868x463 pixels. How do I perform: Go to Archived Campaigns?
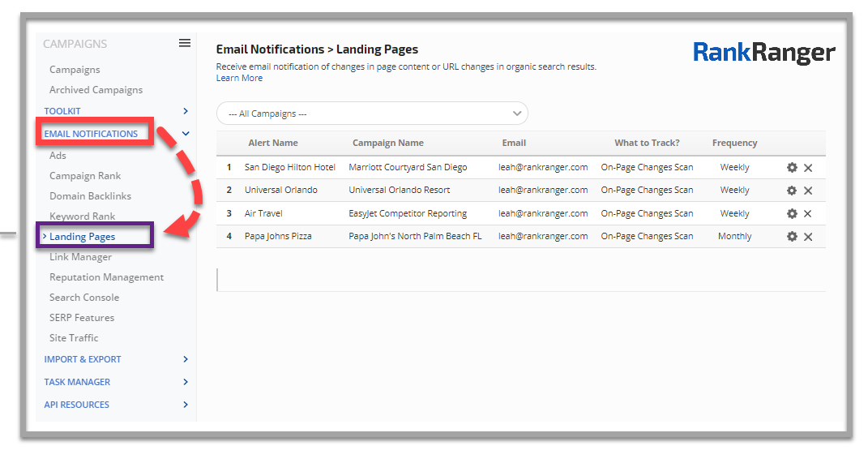point(96,90)
